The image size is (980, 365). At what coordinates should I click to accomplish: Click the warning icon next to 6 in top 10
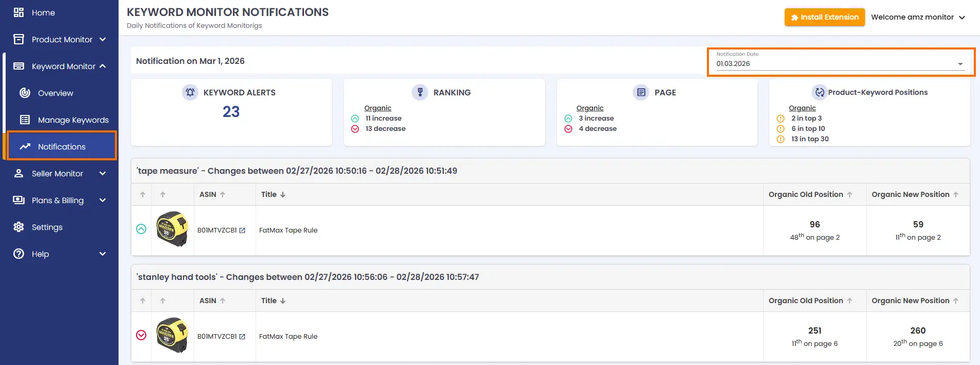click(x=781, y=129)
